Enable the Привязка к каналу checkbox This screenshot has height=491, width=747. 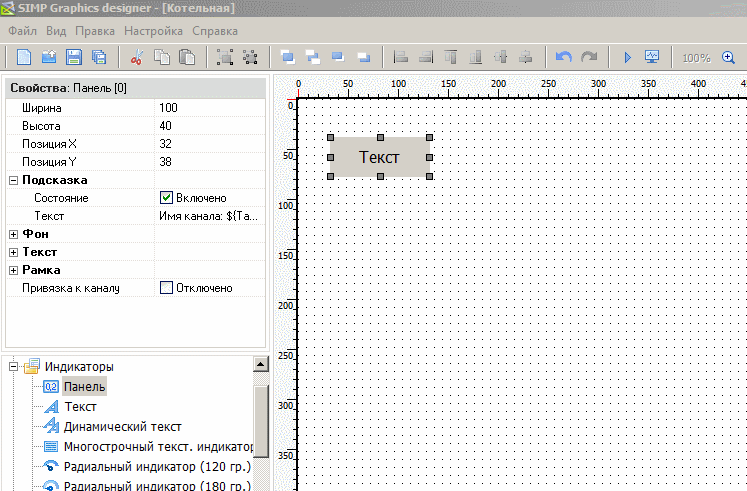coord(166,287)
